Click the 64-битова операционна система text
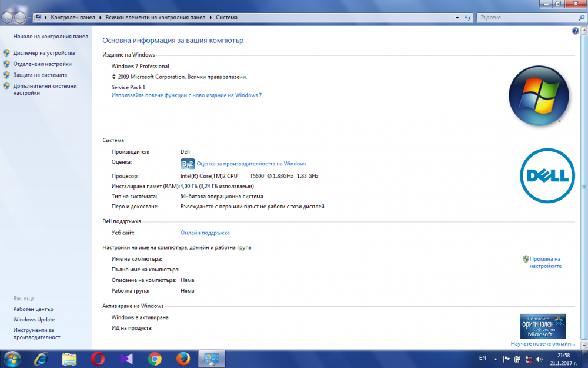 (222, 197)
